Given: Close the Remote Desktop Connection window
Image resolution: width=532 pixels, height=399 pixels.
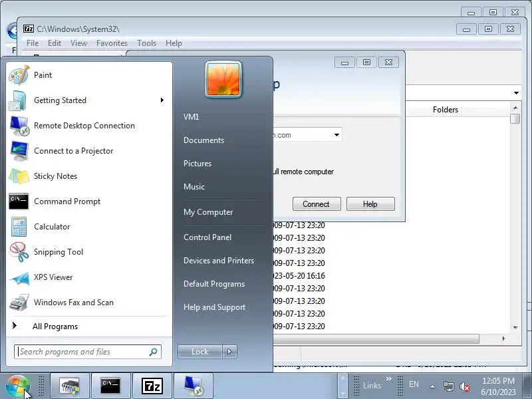Looking at the screenshot, I should point(388,63).
